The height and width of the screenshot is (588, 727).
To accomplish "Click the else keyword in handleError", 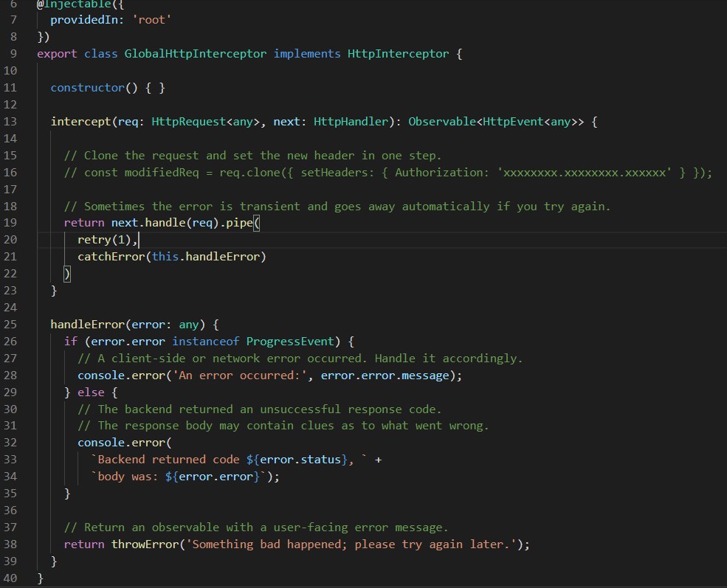I will [91, 392].
